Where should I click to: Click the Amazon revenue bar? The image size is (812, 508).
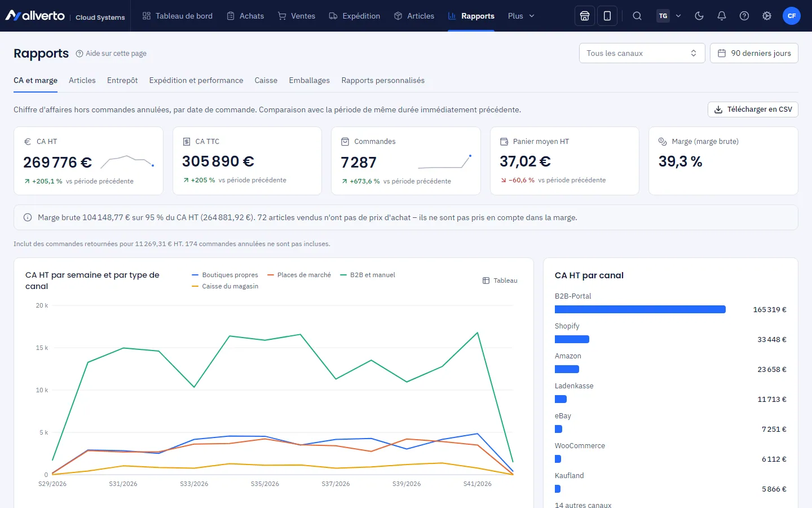[x=567, y=369]
